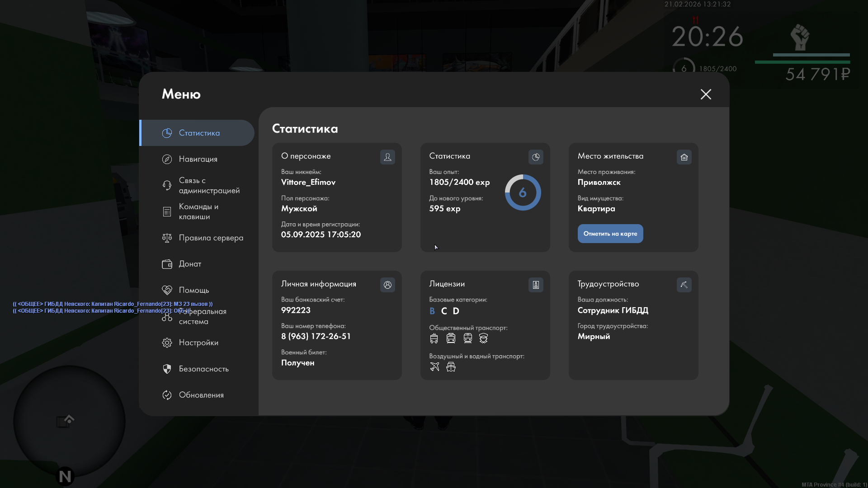The image size is (868, 488).
Task: Click the ship license icon
Action: point(451,366)
